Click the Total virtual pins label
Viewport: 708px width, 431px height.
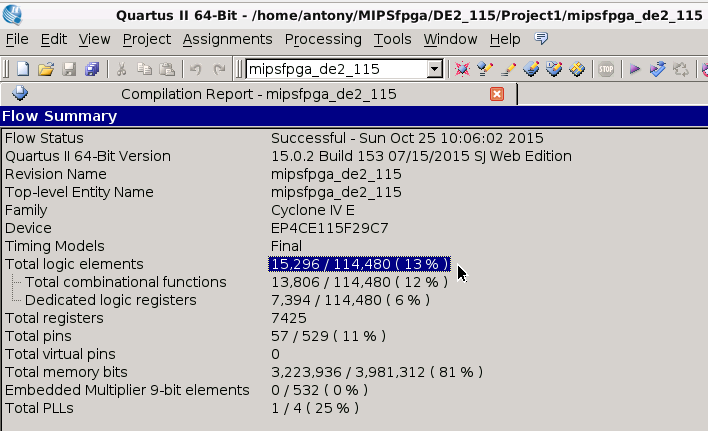click(x=60, y=354)
